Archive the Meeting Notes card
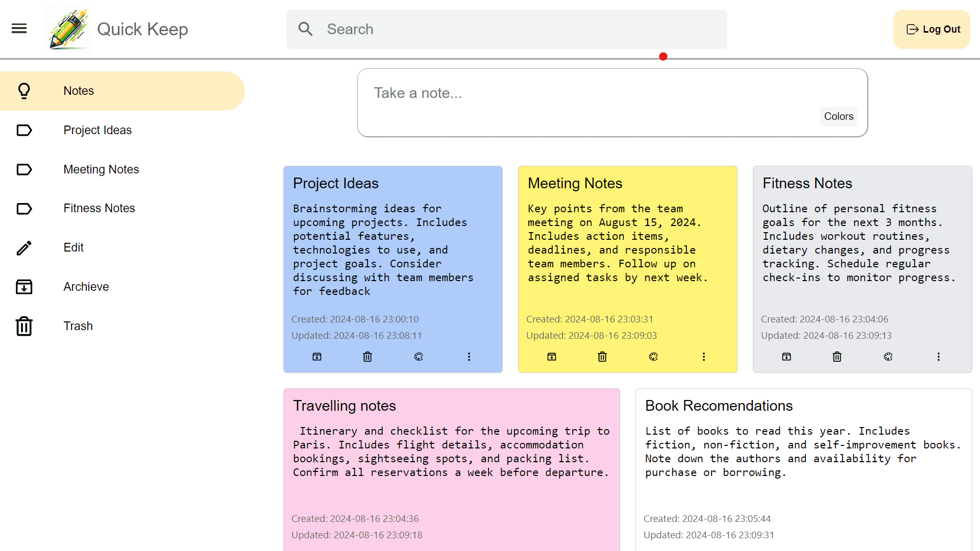980x551 pixels. pyautogui.click(x=552, y=357)
